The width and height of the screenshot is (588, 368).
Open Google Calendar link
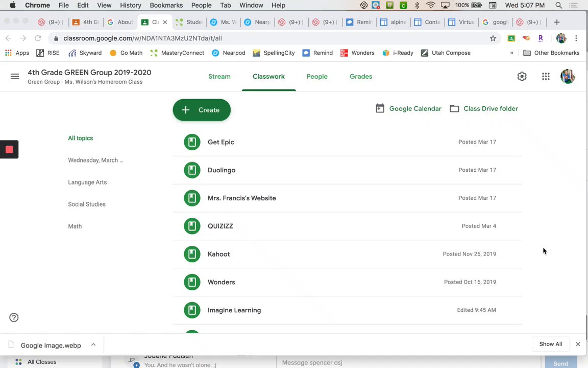tap(408, 108)
